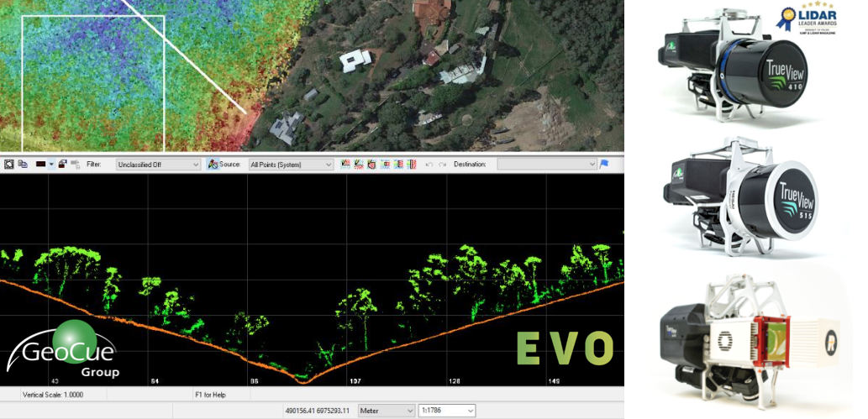Open the Meter units dropdown
The width and height of the screenshot is (868, 419).
pos(387,411)
